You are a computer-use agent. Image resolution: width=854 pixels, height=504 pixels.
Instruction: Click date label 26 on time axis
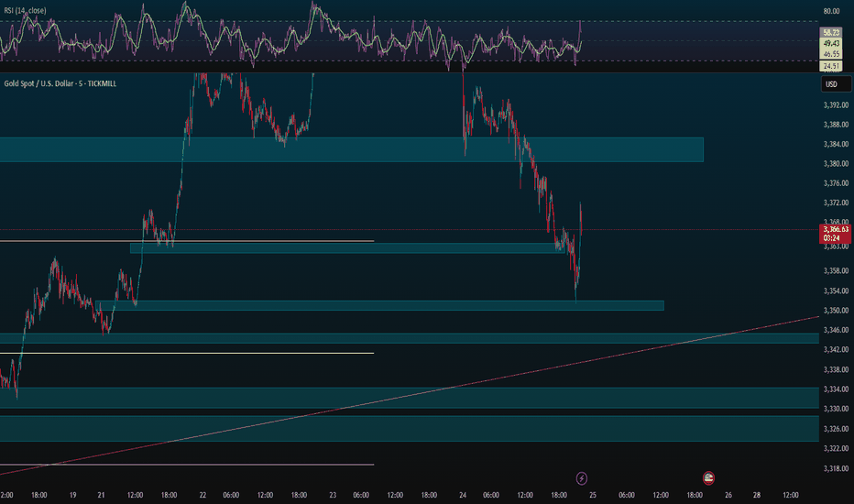pyautogui.click(x=728, y=495)
